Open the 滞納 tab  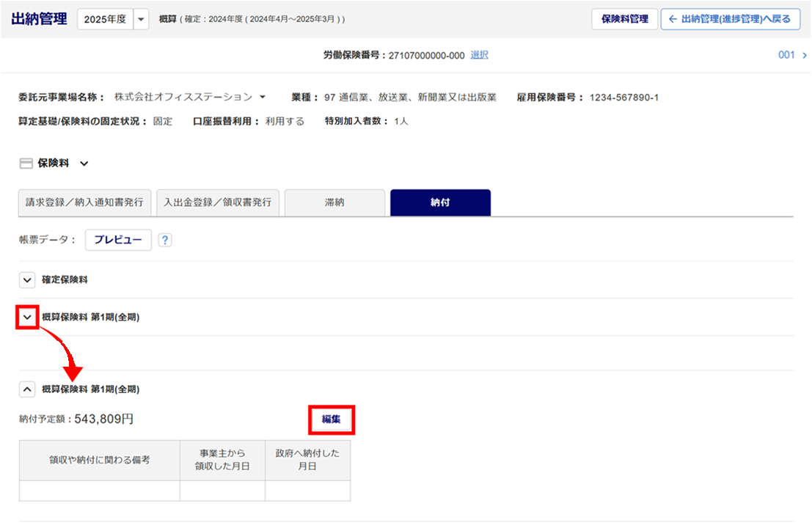tap(334, 202)
